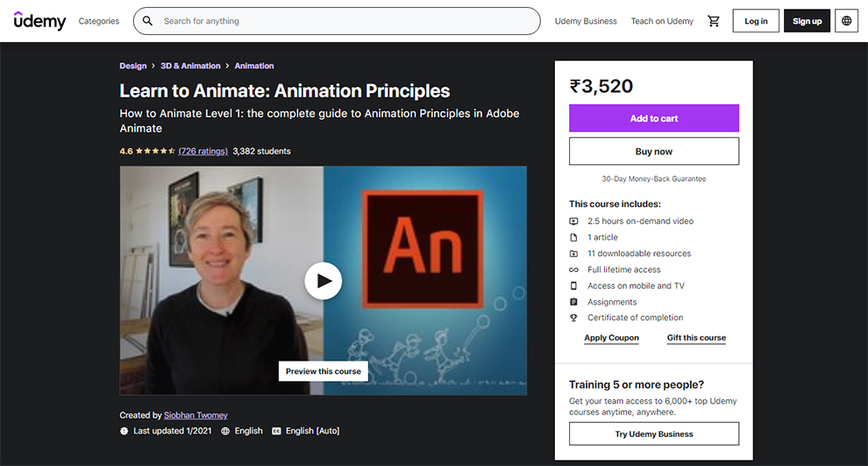Viewport: 868px width, 466px height.
Task: Click the 2.5 hours on-demand video text
Action: pos(641,221)
